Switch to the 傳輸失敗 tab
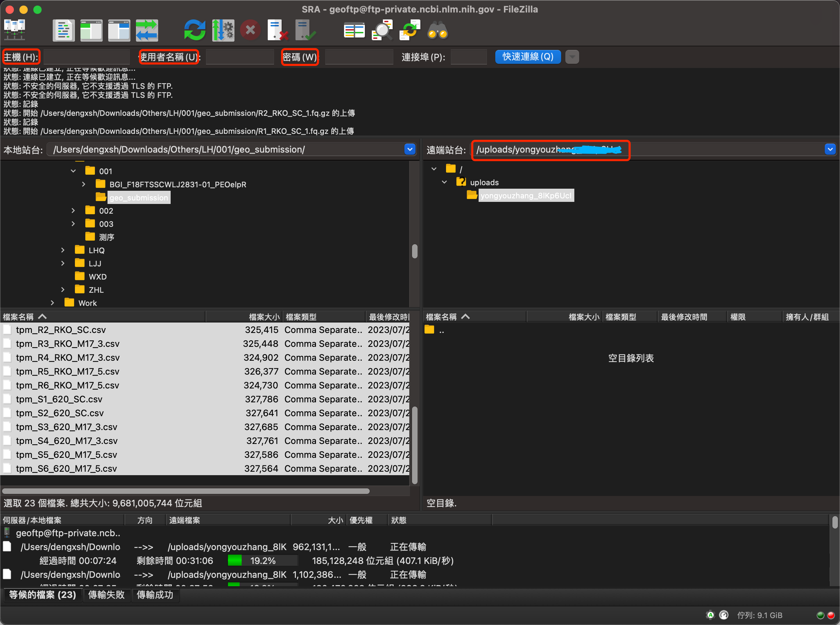Screen dimensions: 840x625 pyautogui.click(x=106, y=595)
